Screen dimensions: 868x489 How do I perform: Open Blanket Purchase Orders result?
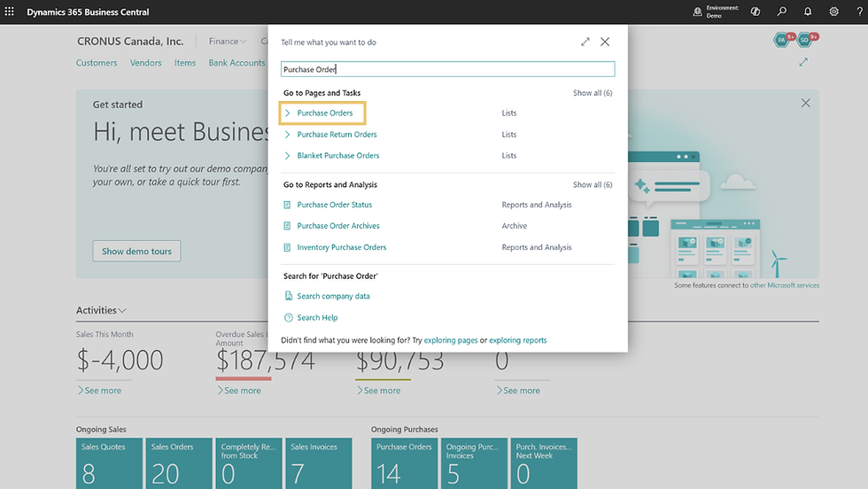coord(337,156)
